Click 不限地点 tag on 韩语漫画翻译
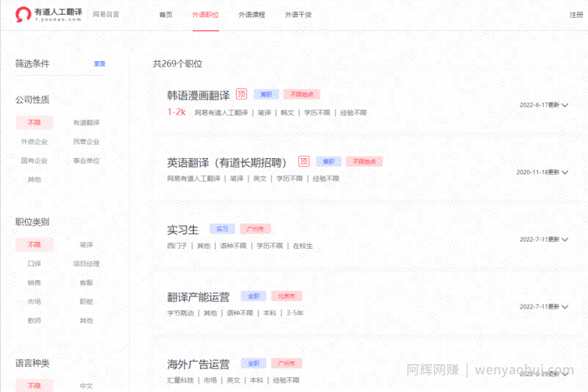The image size is (588, 392). [302, 94]
